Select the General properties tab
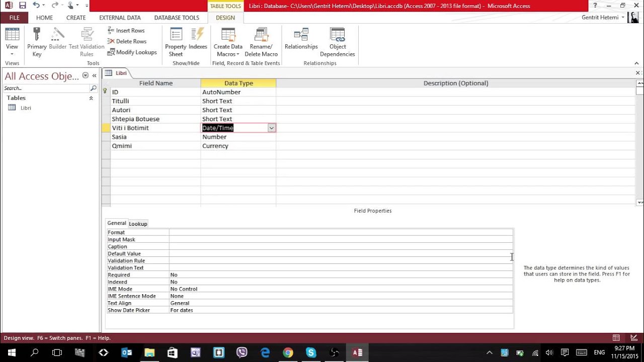 (117, 223)
